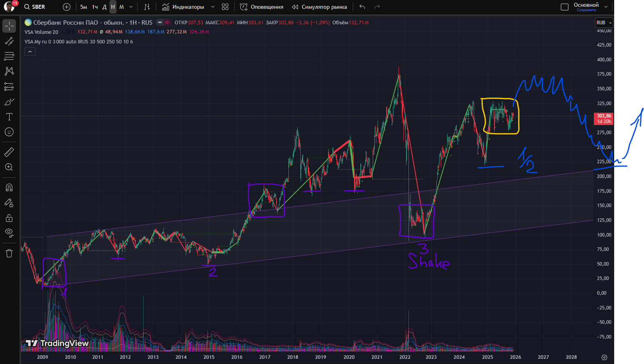Select the text annotation tool

9,117
